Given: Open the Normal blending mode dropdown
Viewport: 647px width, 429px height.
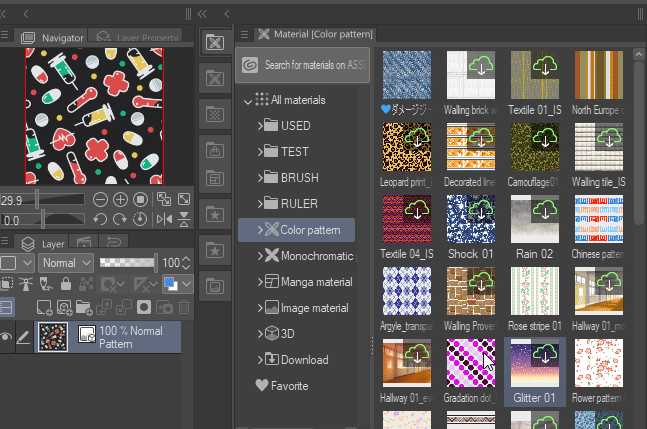Looking at the screenshot, I should [66, 263].
